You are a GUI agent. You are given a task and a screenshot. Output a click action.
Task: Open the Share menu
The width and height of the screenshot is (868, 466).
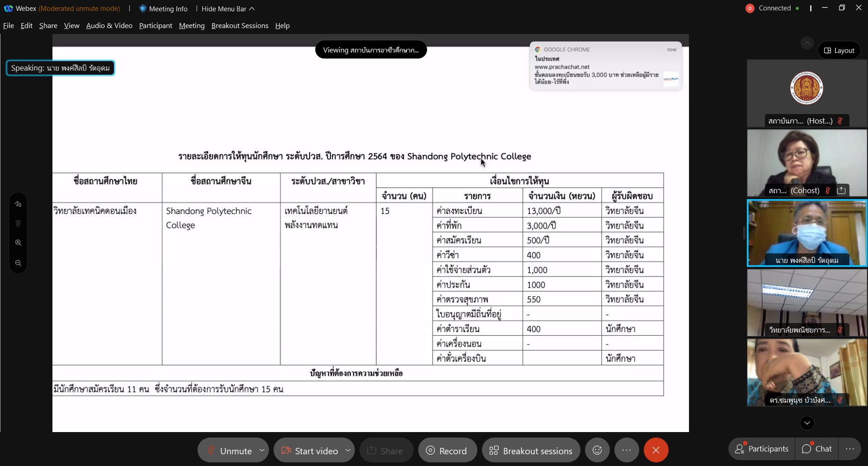48,26
